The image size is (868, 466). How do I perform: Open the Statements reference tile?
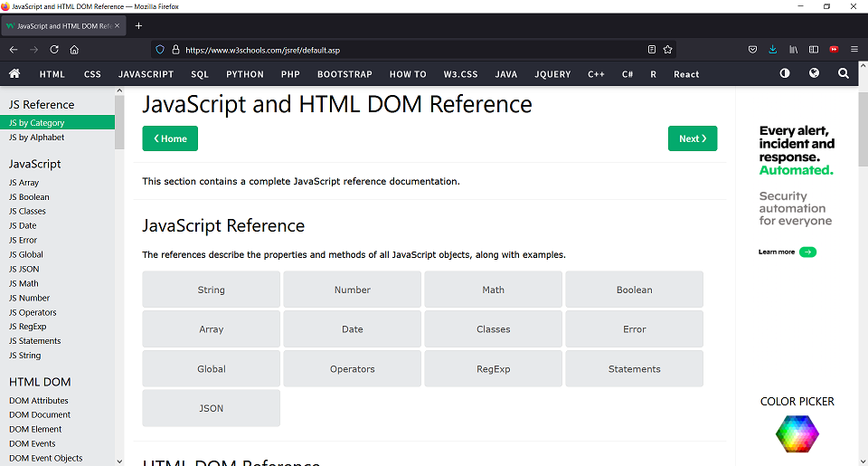pos(635,368)
